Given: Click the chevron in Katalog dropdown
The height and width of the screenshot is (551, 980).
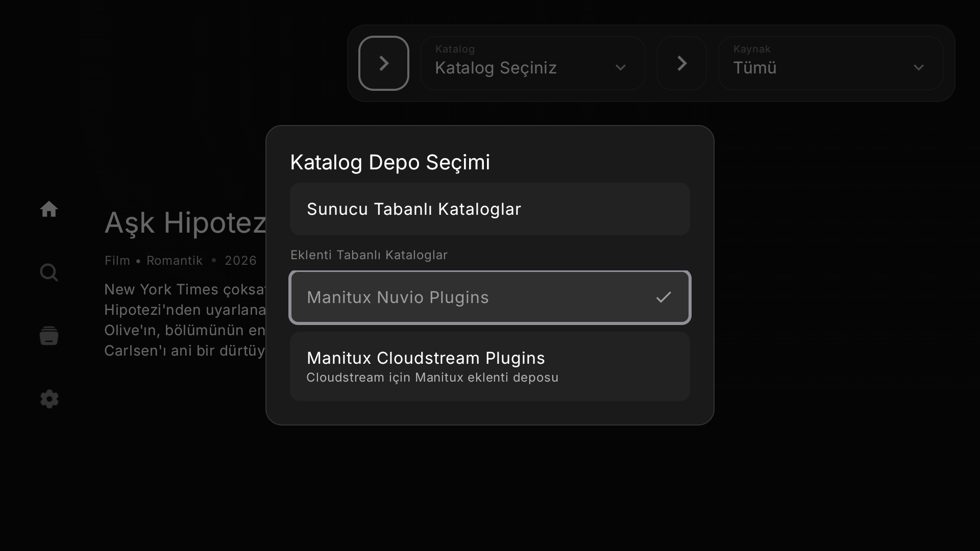Looking at the screenshot, I should point(621,68).
